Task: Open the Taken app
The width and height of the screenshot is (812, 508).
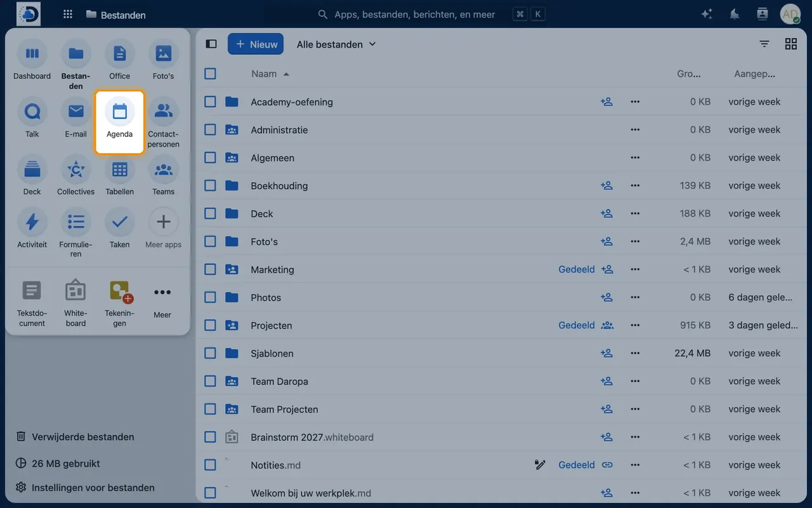Action: [x=119, y=229]
